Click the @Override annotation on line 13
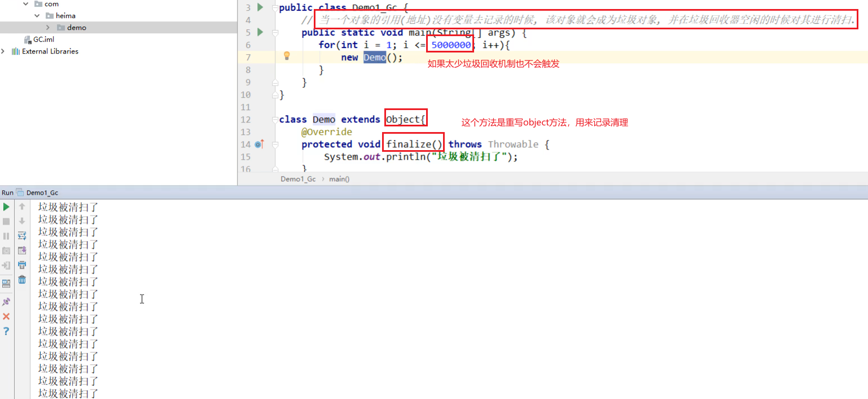This screenshot has width=868, height=399. [x=327, y=132]
